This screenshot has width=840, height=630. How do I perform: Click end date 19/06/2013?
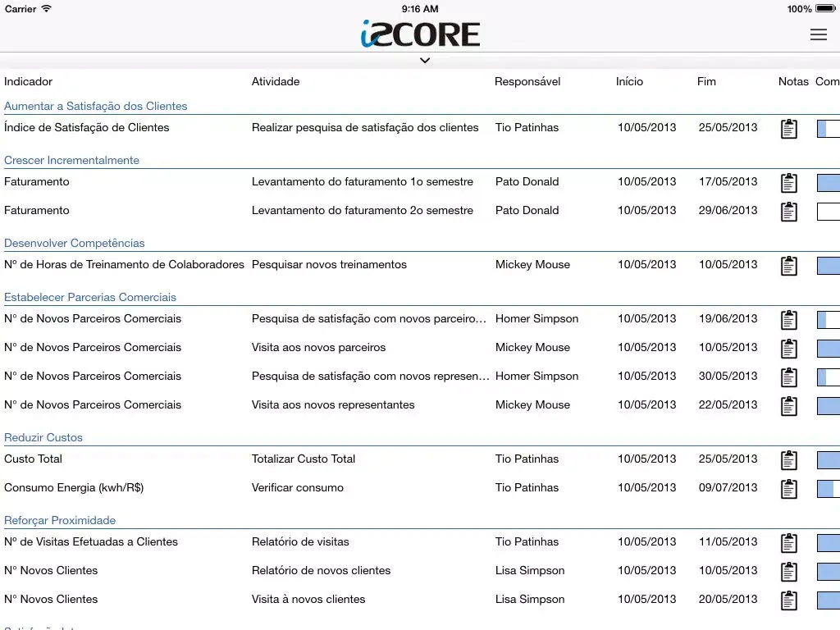pos(728,319)
